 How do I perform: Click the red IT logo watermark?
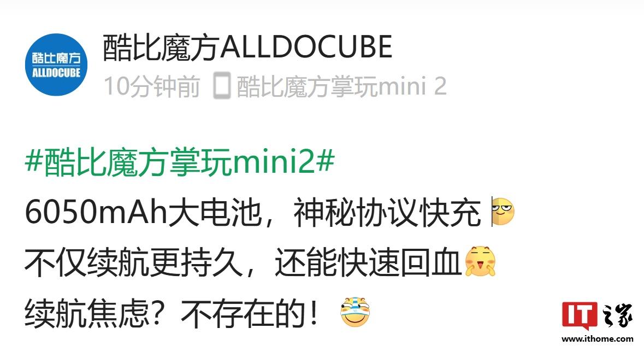pyautogui.click(x=580, y=316)
